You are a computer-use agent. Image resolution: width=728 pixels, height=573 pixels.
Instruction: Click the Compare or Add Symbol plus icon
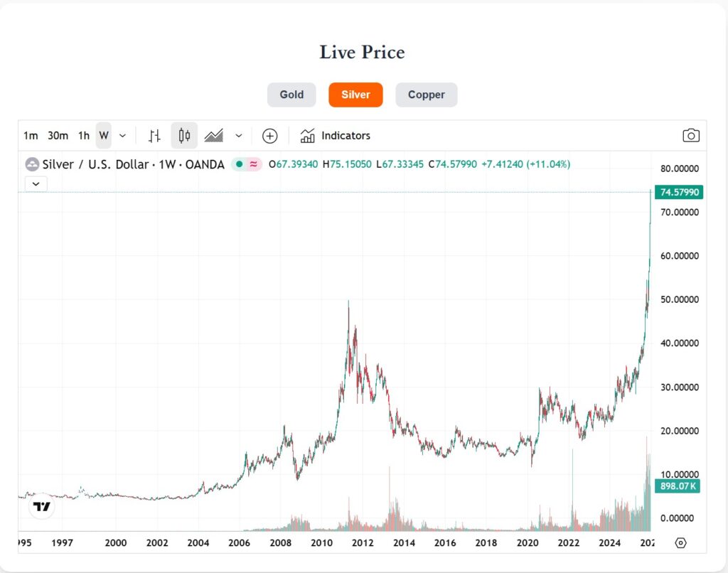[x=269, y=136]
